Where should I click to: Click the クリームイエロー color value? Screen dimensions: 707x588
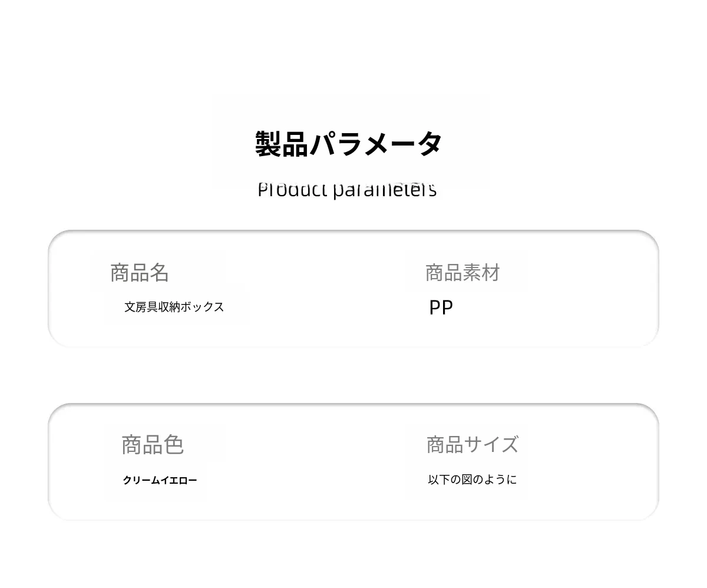(x=160, y=481)
